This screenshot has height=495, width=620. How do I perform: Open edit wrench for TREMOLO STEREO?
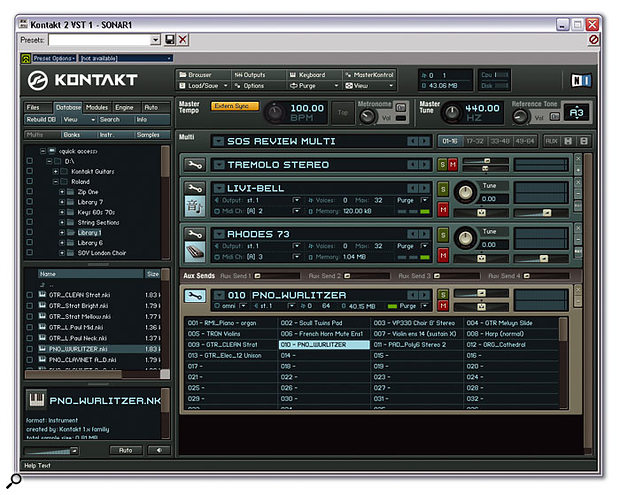tap(195, 164)
